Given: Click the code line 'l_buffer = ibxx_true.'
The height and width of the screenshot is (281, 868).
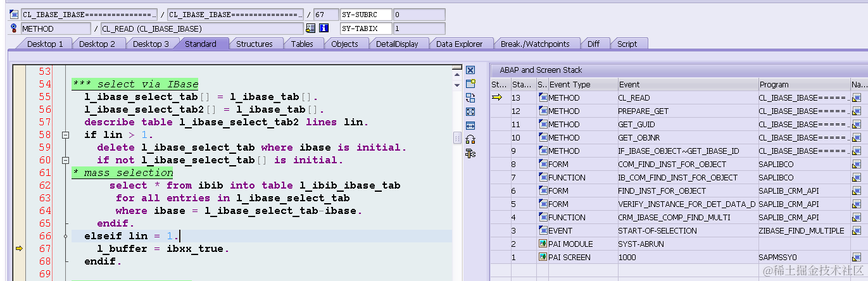Looking at the screenshot, I should point(163,249).
